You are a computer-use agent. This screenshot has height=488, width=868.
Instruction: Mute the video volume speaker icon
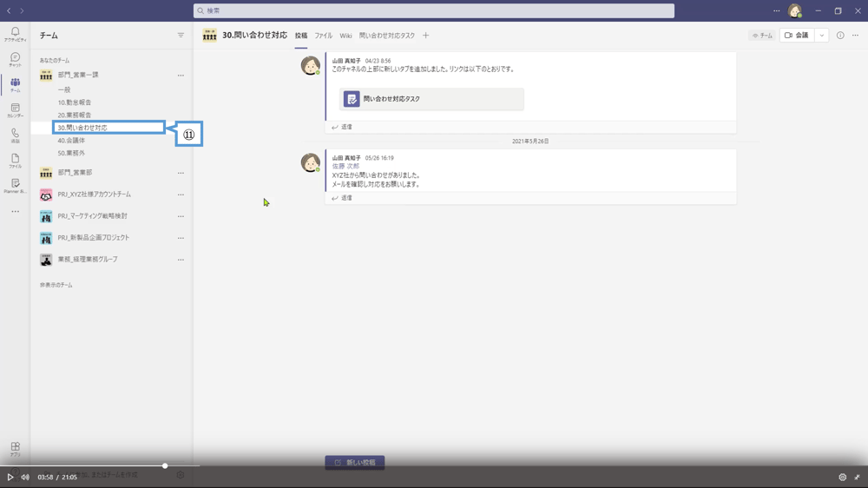25,477
